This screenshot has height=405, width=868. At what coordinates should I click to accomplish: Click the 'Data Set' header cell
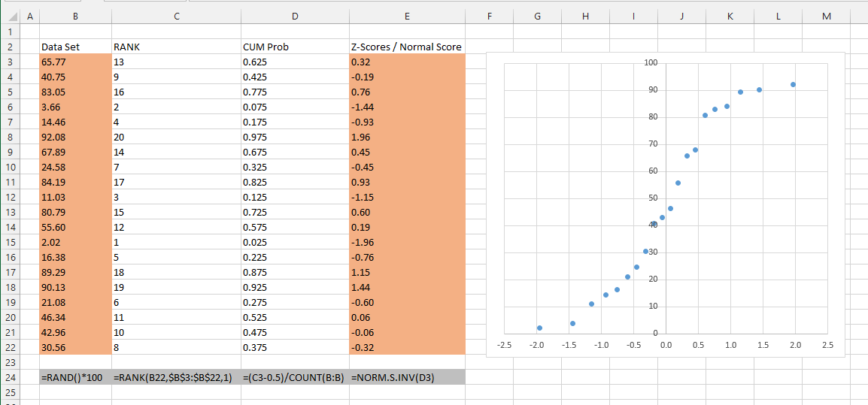[75, 47]
